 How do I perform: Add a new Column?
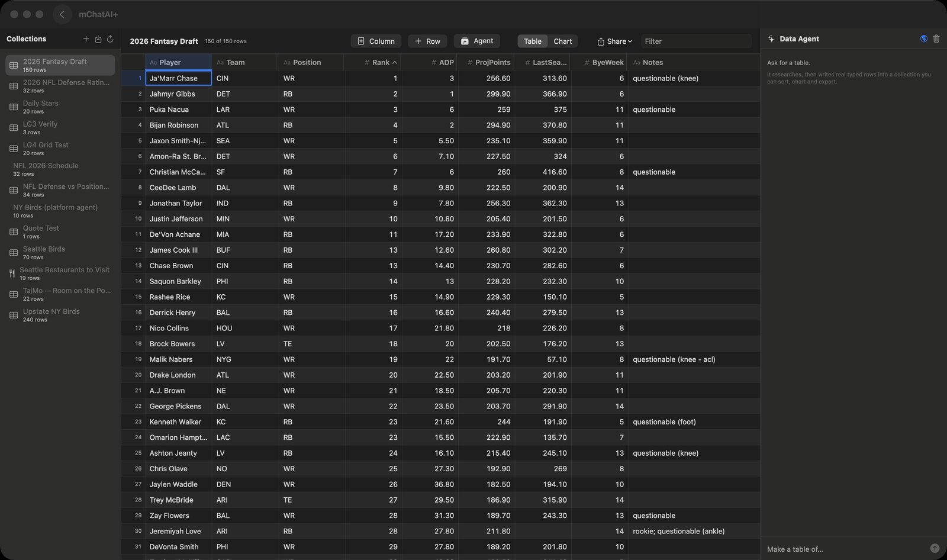(376, 41)
